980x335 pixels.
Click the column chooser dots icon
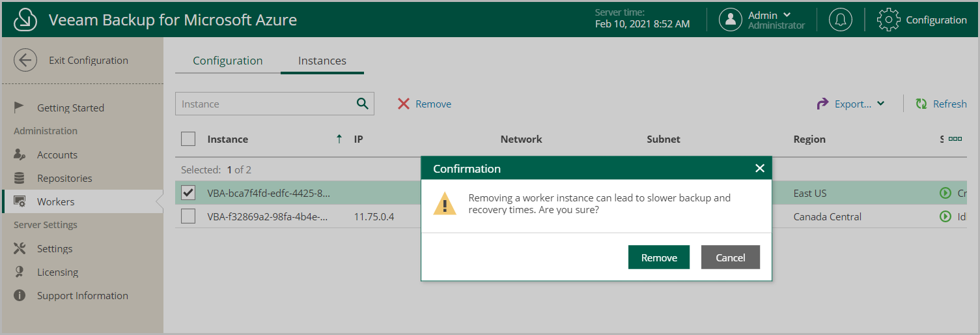(955, 139)
